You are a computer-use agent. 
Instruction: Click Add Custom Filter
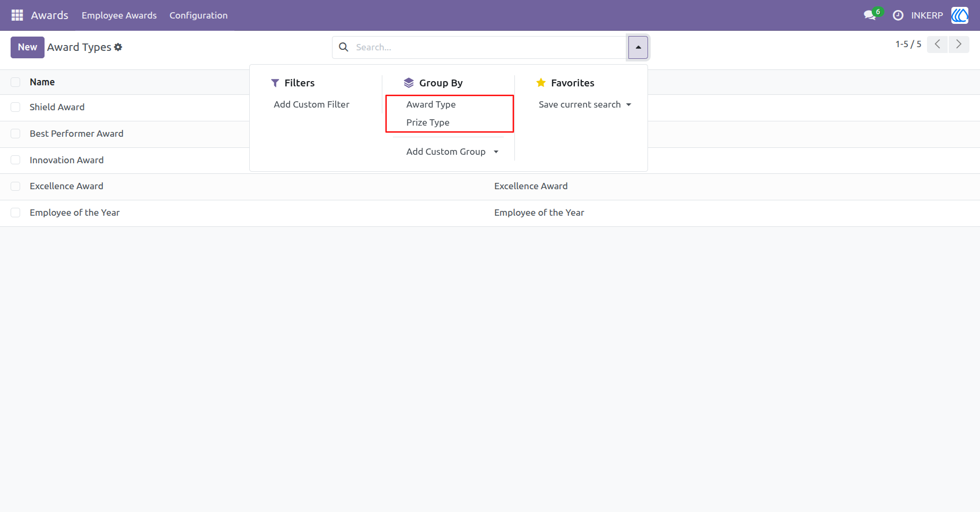pos(311,104)
